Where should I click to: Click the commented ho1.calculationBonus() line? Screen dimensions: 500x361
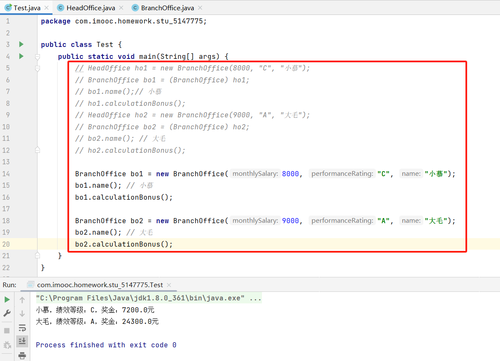(x=130, y=103)
